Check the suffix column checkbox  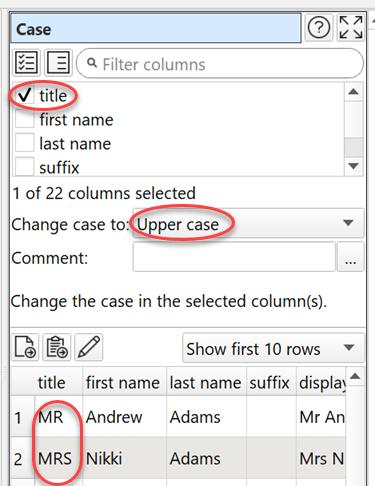(x=25, y=166)
